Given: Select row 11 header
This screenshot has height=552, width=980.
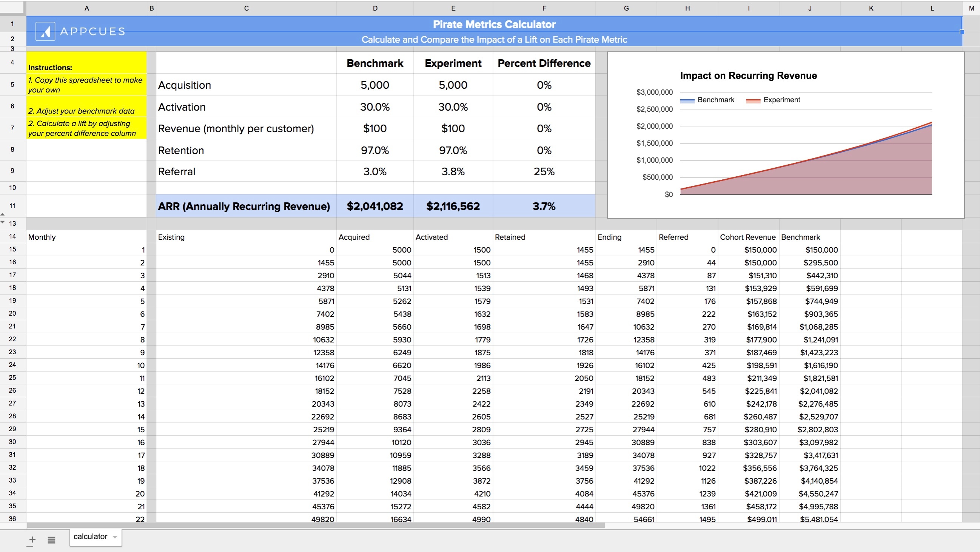Looking at the screenshot, I should point(12,206).
